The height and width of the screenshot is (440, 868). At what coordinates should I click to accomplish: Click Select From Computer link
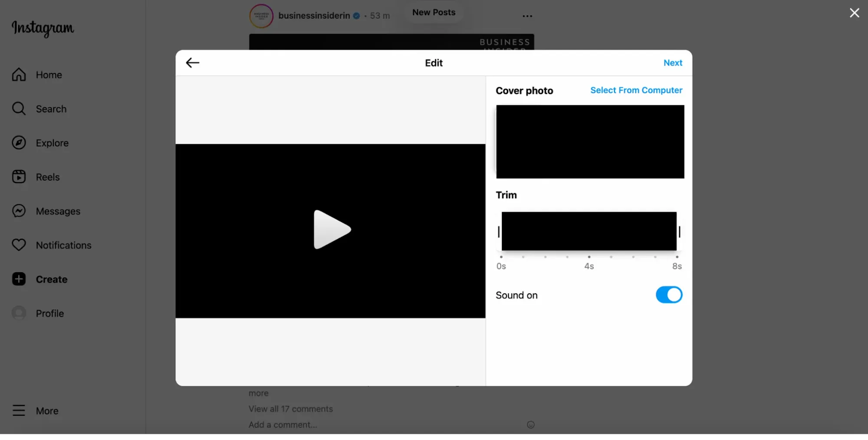(x=636, y=90)
